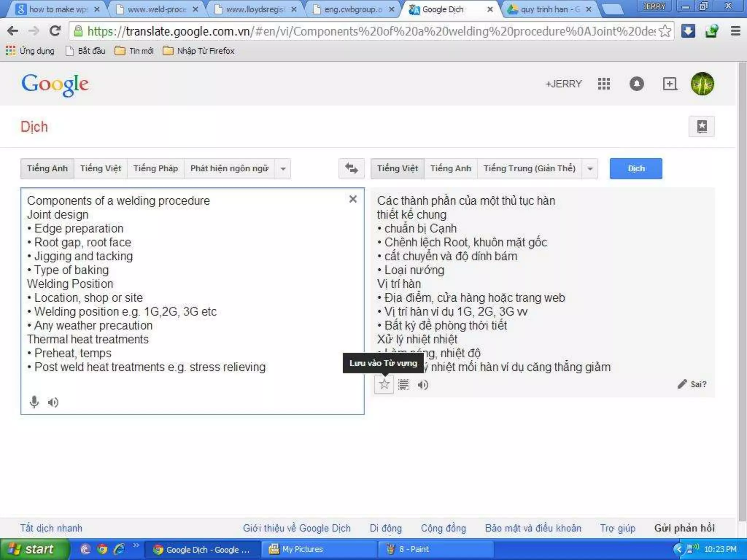
Task: Open the Trợ giúp footer link
Action: coord(618,528)
